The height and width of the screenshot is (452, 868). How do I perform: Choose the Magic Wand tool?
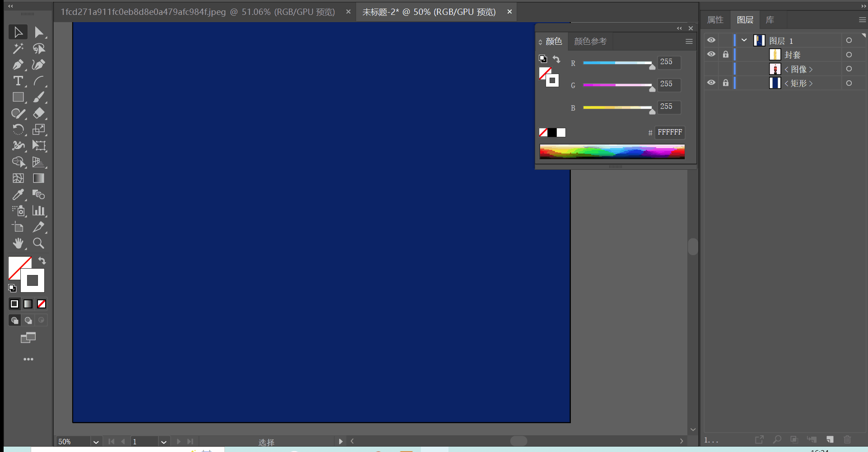click(x=18, y=48)
